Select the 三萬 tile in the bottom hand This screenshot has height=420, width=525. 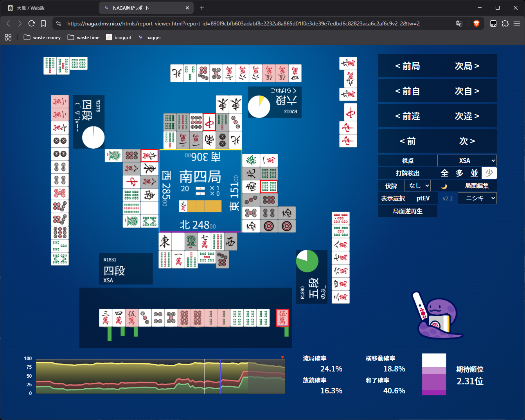tap(106, 317)
